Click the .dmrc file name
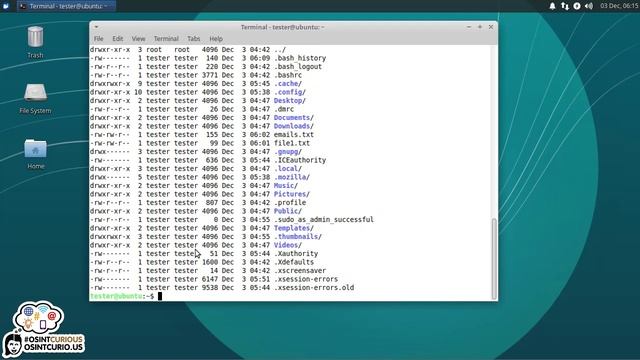The width and height of the screenshot is (640, 360). [x=284, y=109]
